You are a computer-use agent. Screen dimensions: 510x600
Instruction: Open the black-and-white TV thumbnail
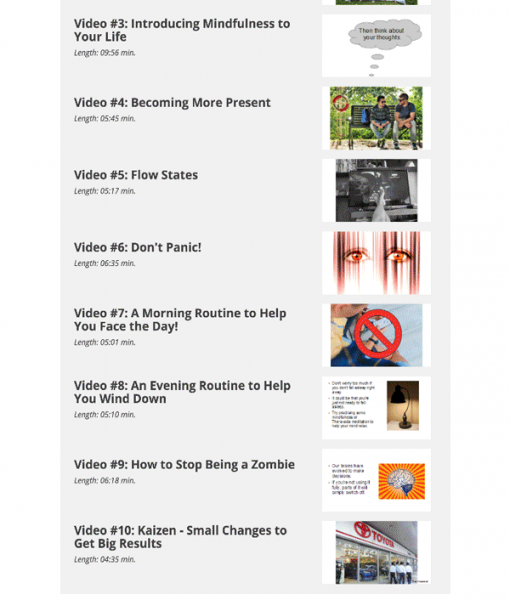376,191
